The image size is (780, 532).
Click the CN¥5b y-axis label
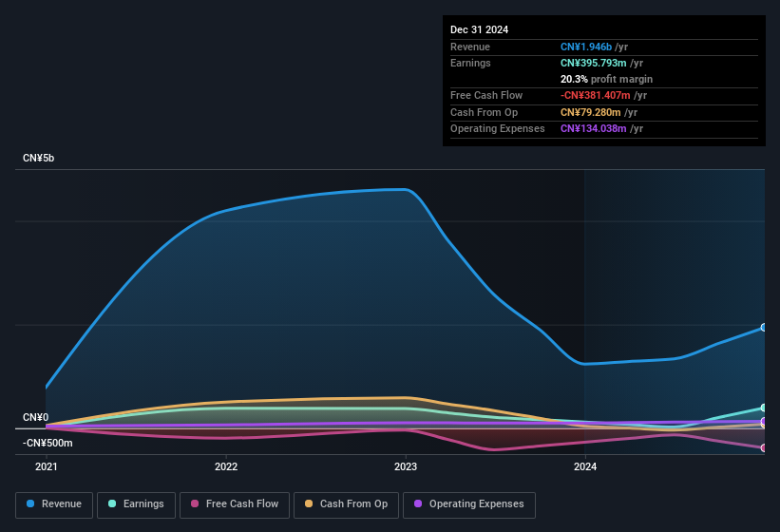point(38,158)
